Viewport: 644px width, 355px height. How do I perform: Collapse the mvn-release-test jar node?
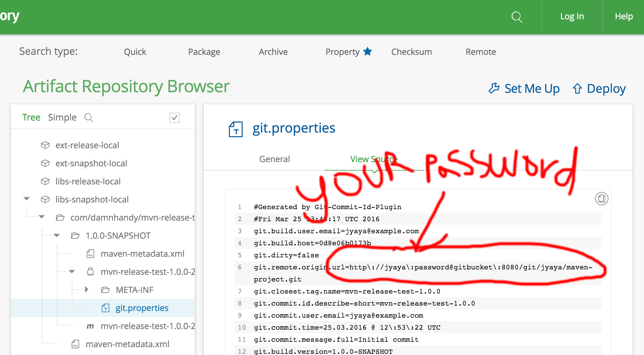coord(72,271)
